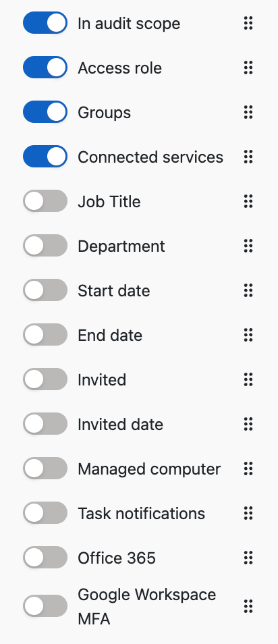Turn off the Access role column
This screenshot has height=644, width=278.
(x=45, y=68)
